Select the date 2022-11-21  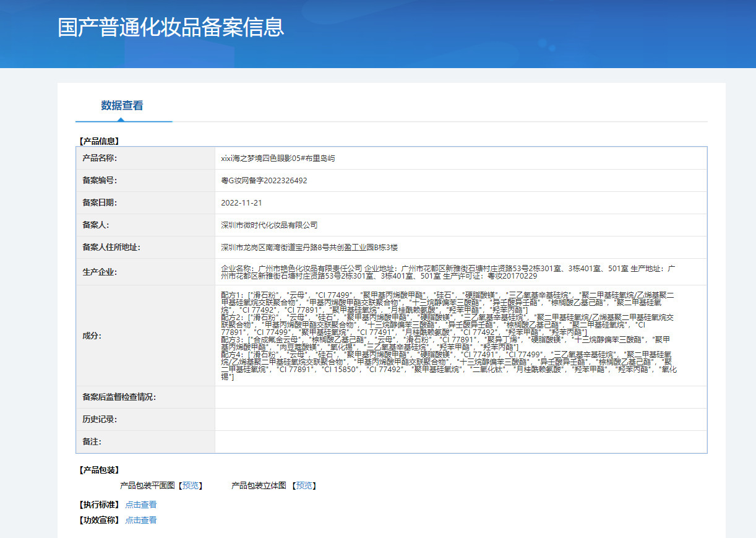[x=241, y=203]
